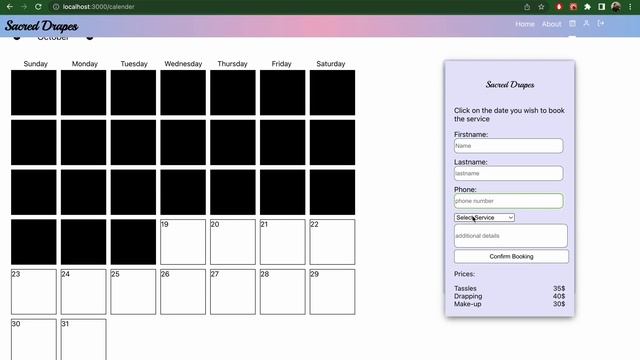Screen dimensions: 640x360
Task: Click the 40$ Drapping price value
Action: [x=559, y=296]
